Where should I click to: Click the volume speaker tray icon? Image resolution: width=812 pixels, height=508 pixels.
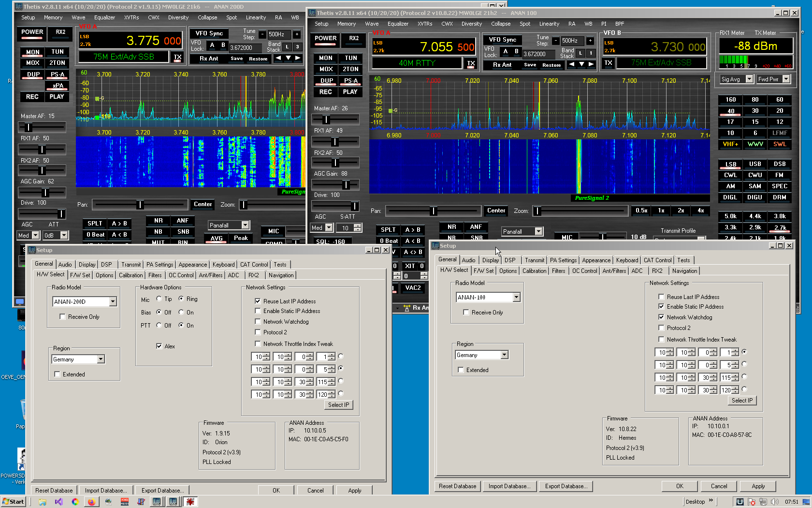click(774, 502)
